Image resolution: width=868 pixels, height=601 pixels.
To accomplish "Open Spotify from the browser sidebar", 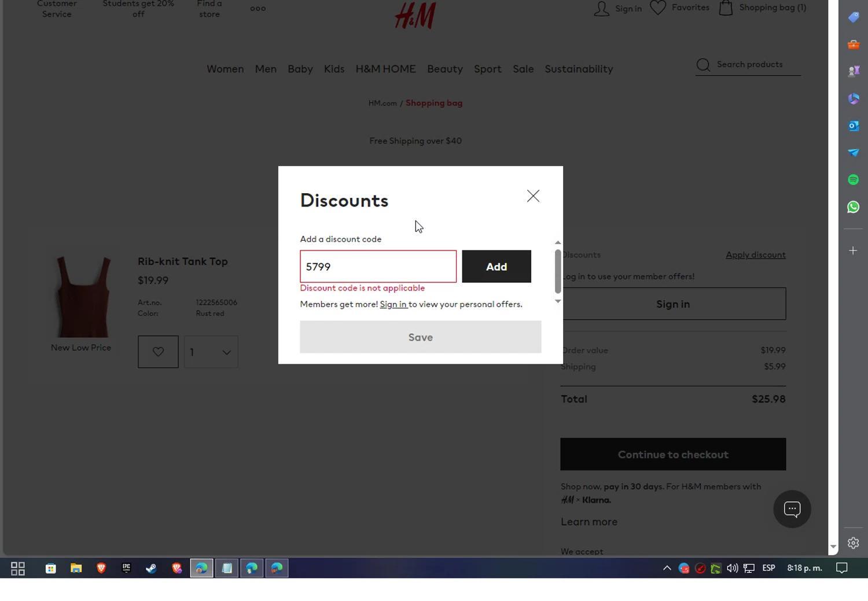I will 853,179.
